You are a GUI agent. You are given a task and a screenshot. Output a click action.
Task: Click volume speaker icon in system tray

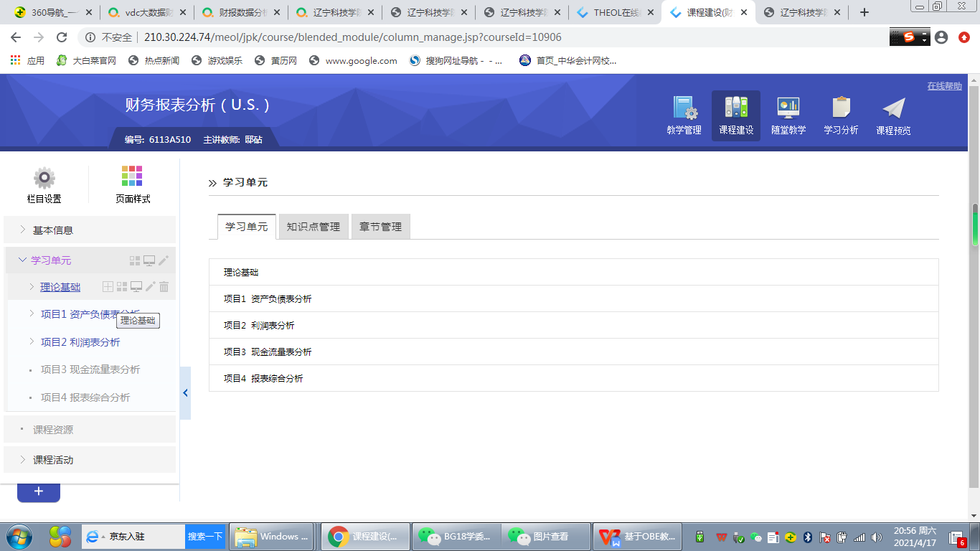tap(877, 537)
